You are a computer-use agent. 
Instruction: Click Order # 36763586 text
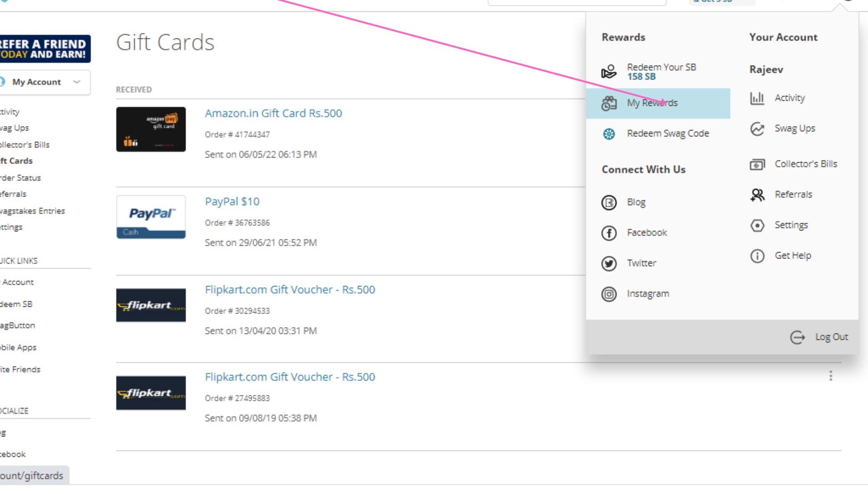[237, 223]
